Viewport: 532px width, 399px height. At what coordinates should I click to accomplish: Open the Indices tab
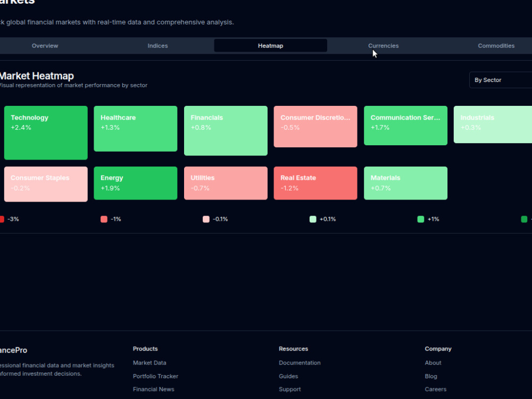click(x=158, y=45)
